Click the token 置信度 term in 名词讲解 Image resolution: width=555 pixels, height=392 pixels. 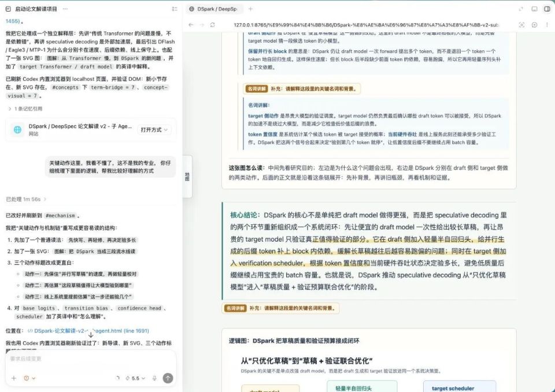262,134
